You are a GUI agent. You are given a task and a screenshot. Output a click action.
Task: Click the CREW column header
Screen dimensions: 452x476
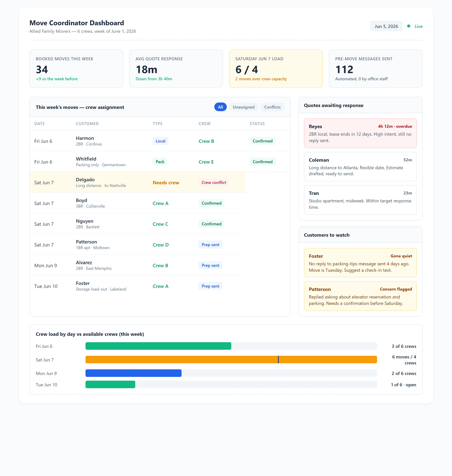coord(204,124)
